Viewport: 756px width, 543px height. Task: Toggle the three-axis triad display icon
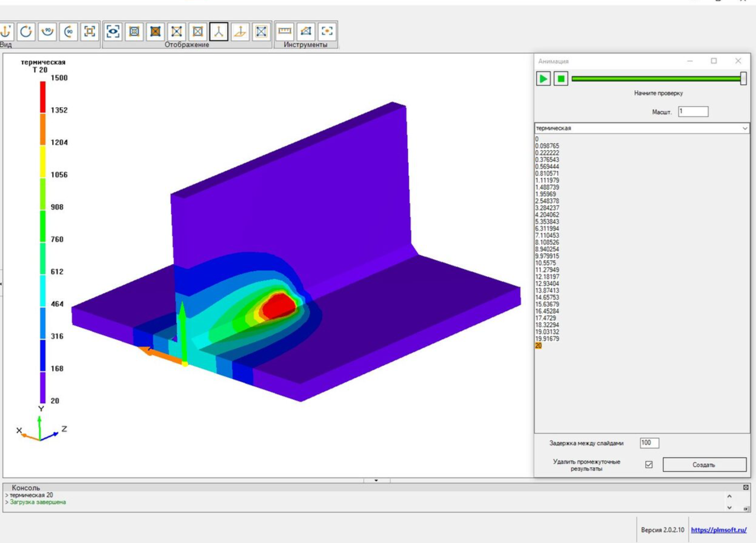click(x=219, y=31)
